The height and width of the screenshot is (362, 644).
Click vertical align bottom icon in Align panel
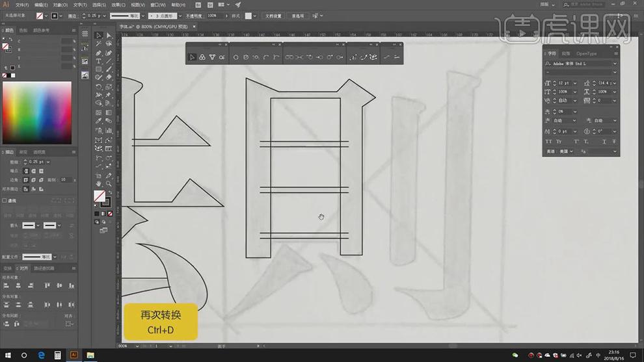(72, 285)
